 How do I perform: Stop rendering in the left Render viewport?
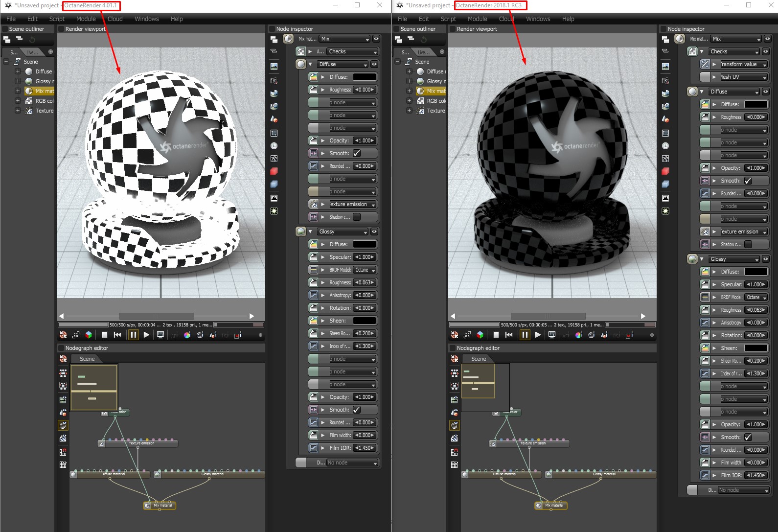click(104, 335)
